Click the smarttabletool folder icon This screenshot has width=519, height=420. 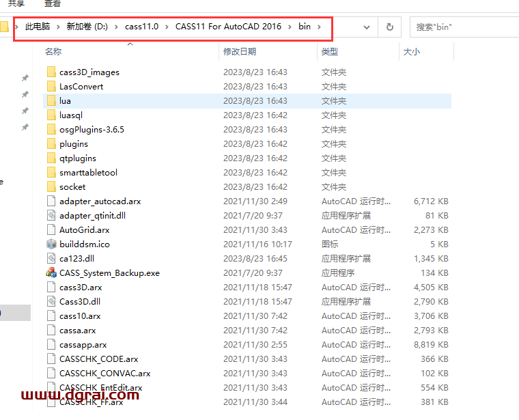click(x=51, y=172)
